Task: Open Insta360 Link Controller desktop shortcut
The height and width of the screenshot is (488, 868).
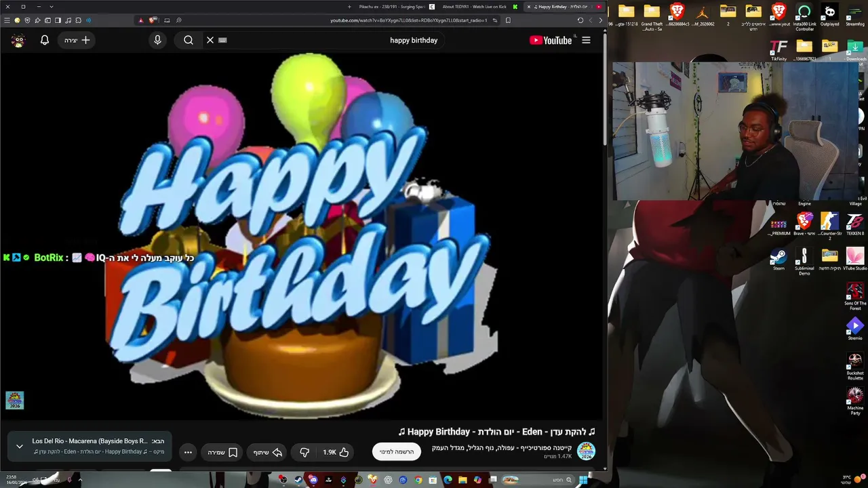Action: tap(804, 17)
